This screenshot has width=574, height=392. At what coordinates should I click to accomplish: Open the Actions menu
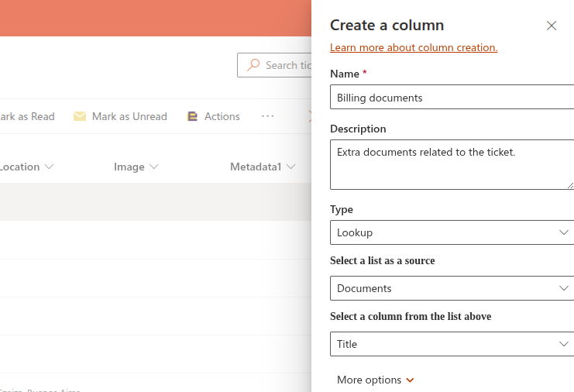[214, 116]
